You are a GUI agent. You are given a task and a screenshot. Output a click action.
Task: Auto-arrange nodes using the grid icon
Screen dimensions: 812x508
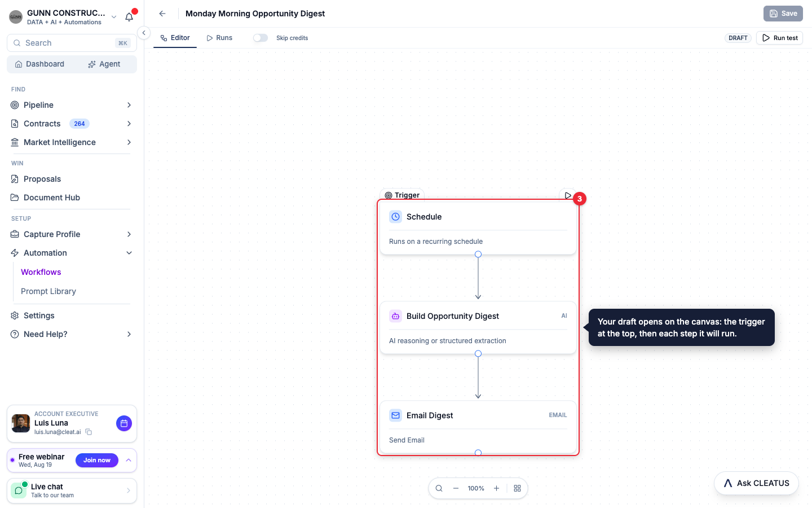[x=517, y=488]
